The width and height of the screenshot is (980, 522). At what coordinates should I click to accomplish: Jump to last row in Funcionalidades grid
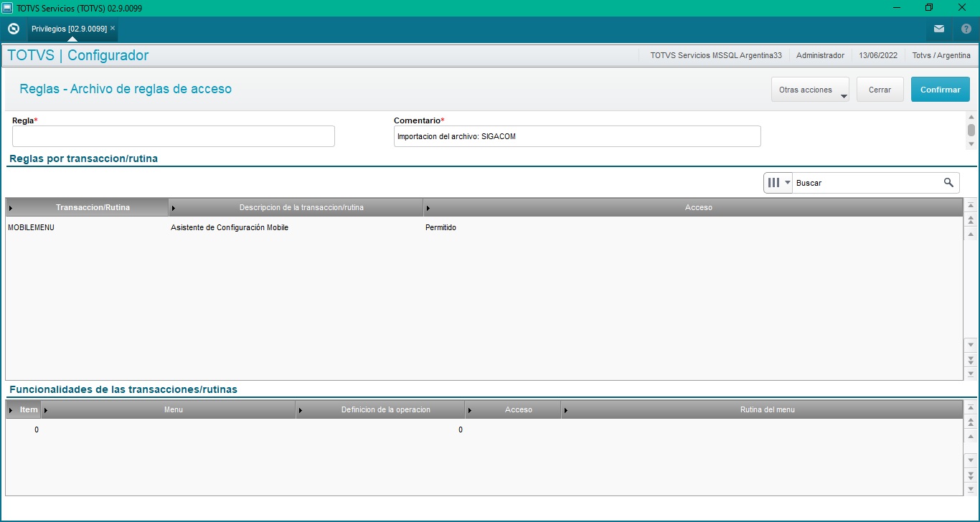point(971,489)
